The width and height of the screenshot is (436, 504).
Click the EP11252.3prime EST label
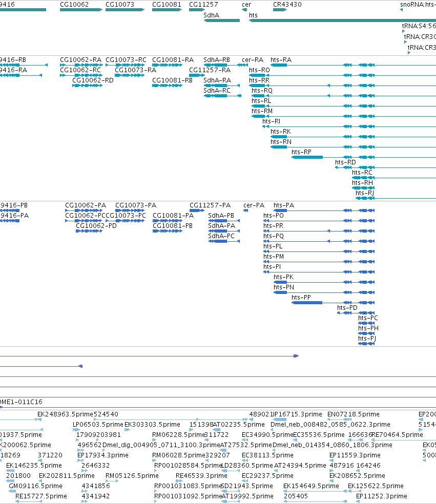[x=382, y=497]
